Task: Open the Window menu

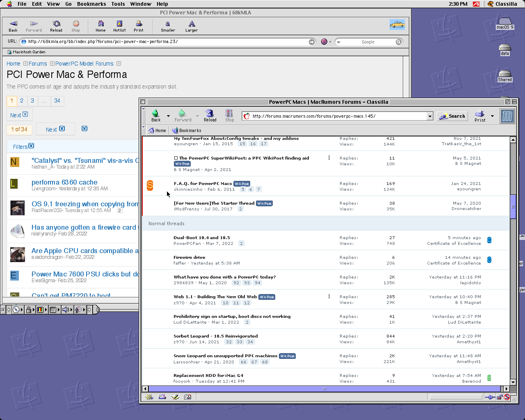Action: [141, 4]
